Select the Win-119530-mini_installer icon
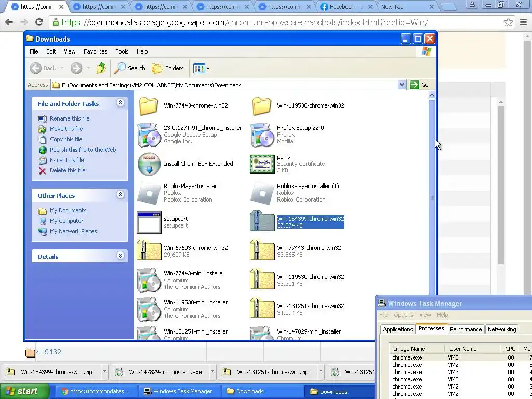The height and width of the screenshot is (399, 532). [x=149, y=310]
